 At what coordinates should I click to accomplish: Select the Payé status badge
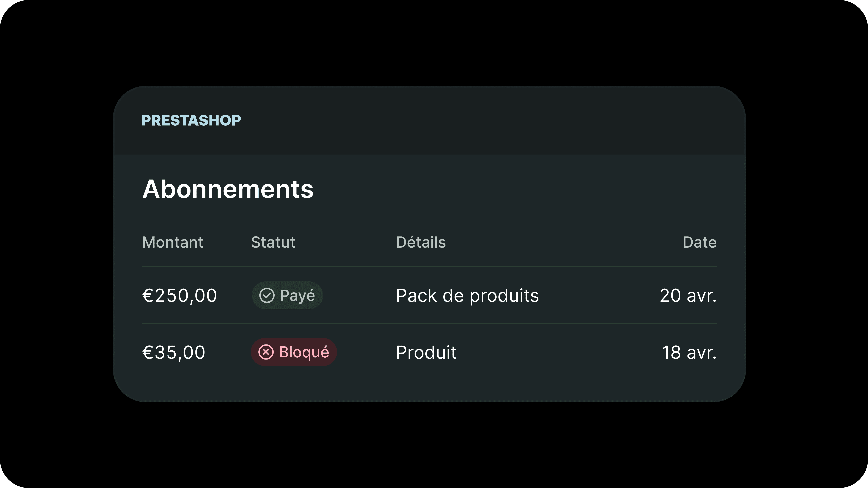[x=287, y=295]
